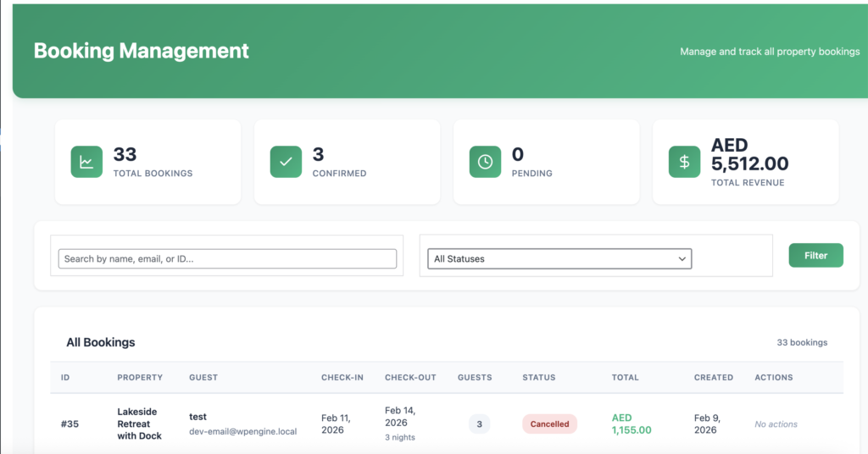Select the Check-In column header
The image size is (868, 454).
click(x=342, y=378)
